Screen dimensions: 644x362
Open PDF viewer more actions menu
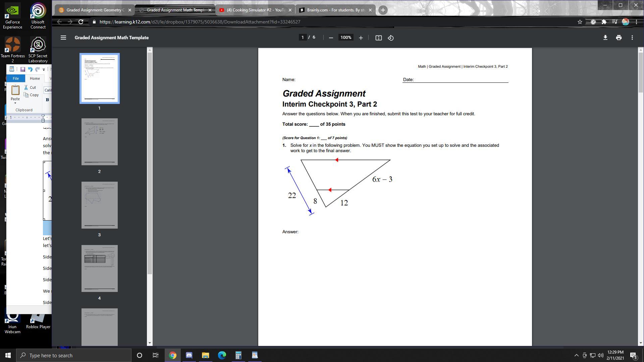632,38
